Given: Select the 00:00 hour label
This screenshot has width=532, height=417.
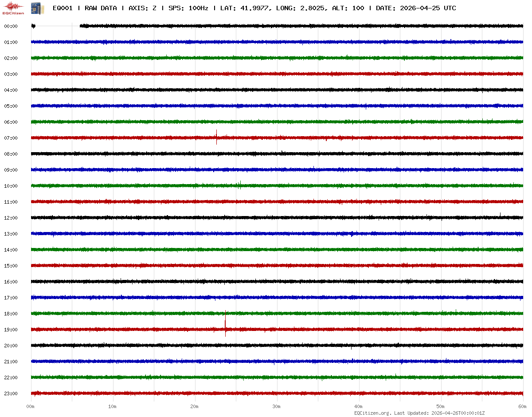Looking at the screenshot, I should point(11,26).
